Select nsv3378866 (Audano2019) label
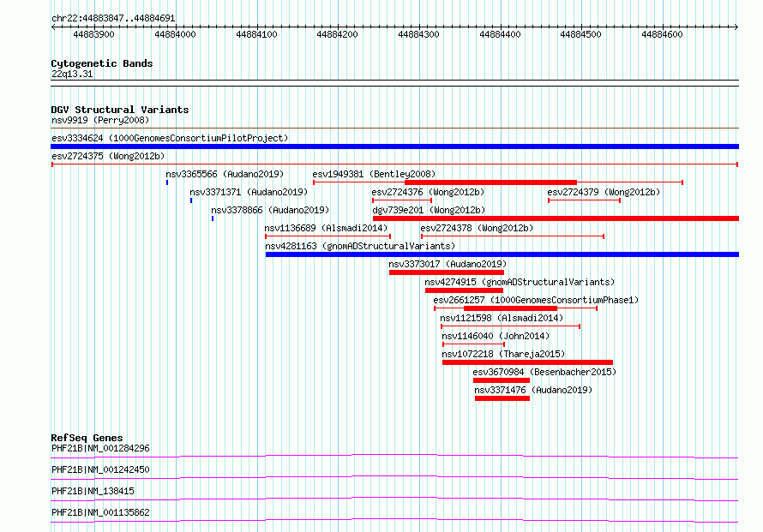The image size is (763, 532). [x=270, y=210]
